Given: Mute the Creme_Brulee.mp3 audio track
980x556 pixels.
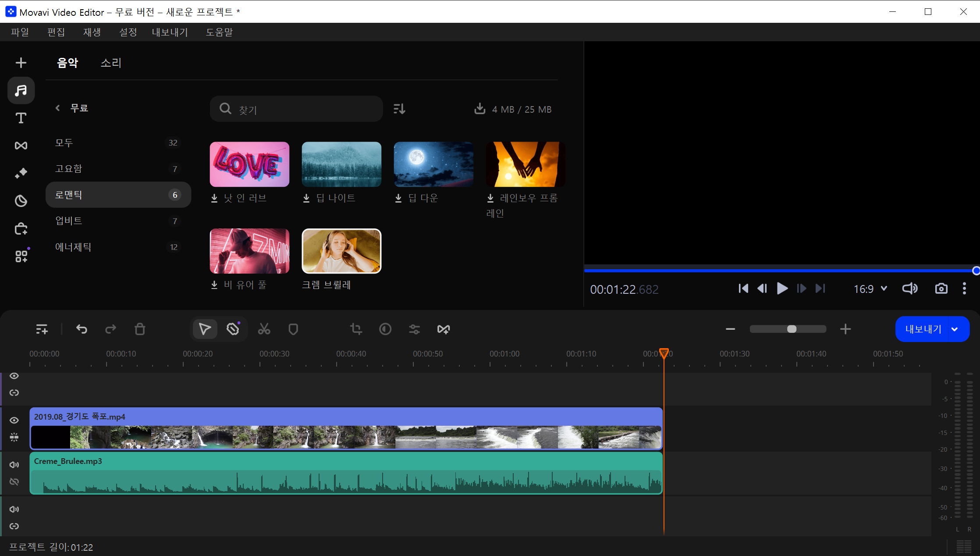Looking at the screenshot, I should click(x=14, y=465).
